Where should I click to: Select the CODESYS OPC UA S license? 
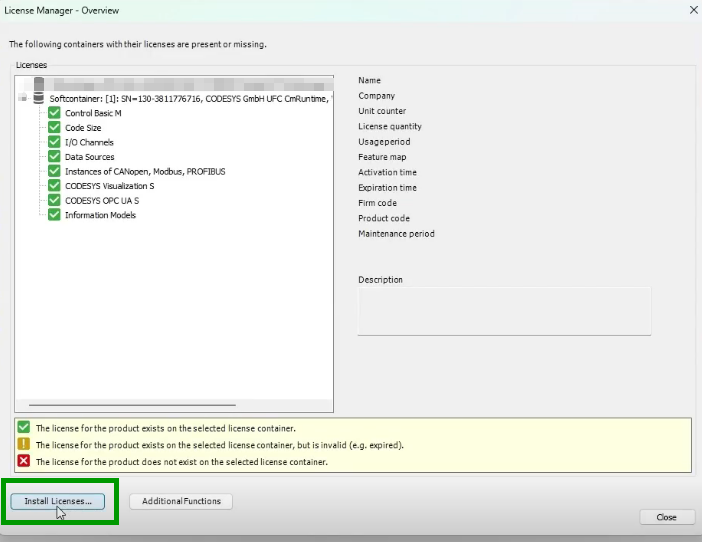[x=102, y=201]
